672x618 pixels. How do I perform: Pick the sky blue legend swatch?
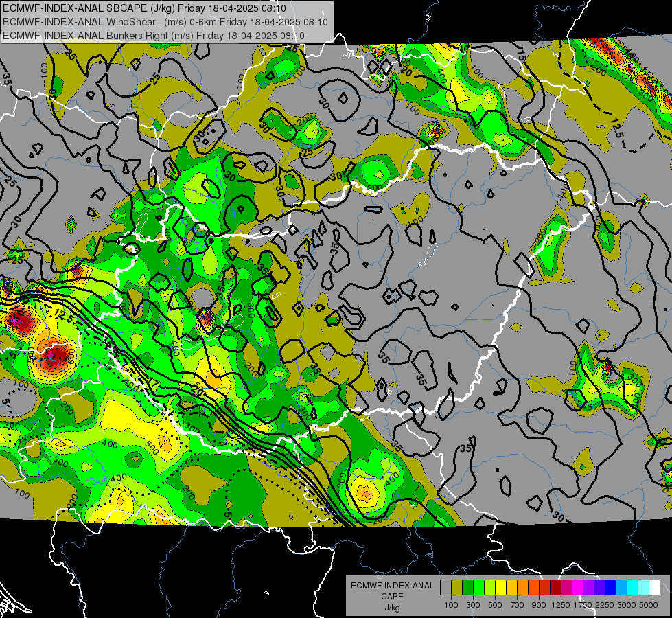click(x=621, y=587)
